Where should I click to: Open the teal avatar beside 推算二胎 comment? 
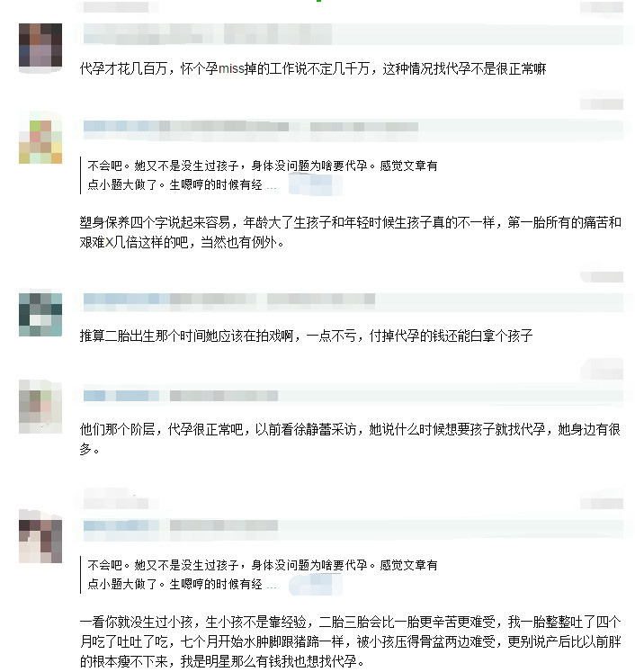click(40, 315)
